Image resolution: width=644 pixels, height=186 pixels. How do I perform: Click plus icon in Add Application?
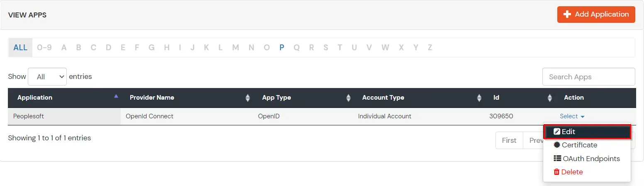click(x=567, y=15)
